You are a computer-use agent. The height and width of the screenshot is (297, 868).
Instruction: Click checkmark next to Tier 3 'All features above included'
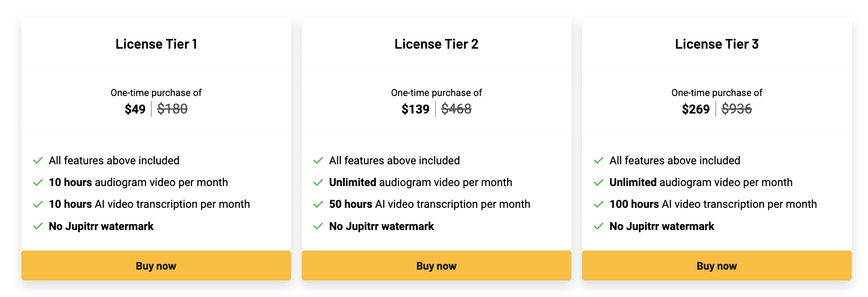(x=599, y=160)
